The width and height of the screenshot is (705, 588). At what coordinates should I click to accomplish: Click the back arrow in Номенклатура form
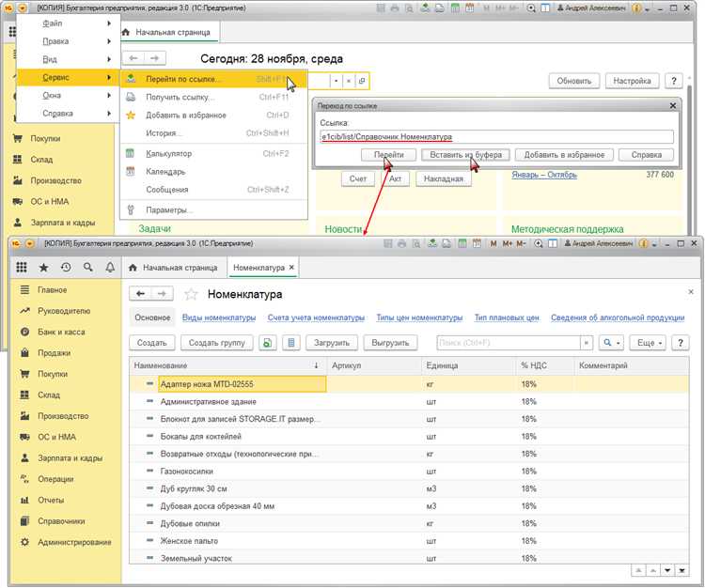coord(141,294)
